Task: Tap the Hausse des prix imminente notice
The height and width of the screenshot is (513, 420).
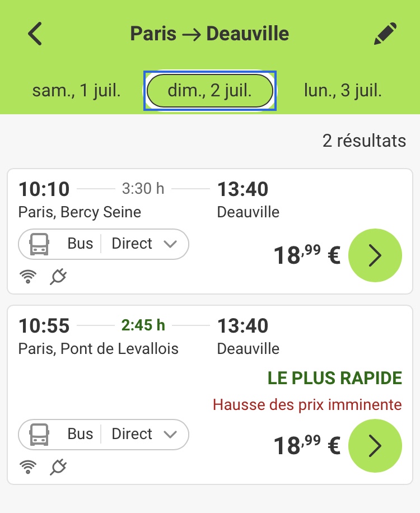Action: [307, 404]
